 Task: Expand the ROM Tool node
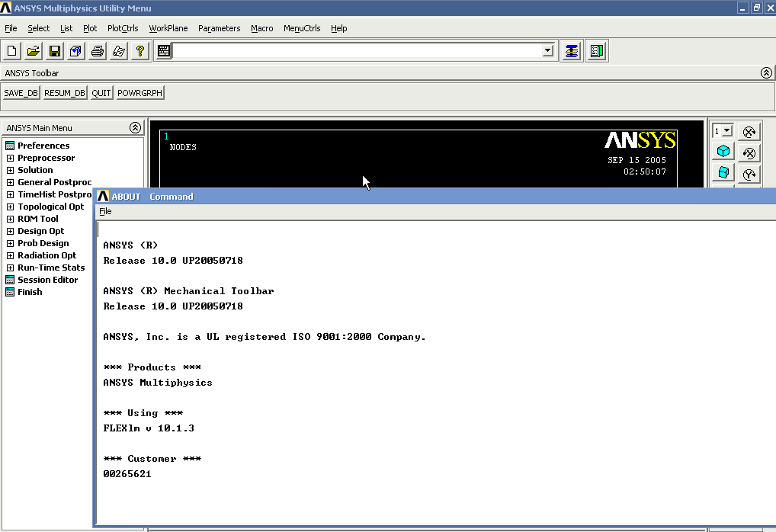(x=10, y=219)
